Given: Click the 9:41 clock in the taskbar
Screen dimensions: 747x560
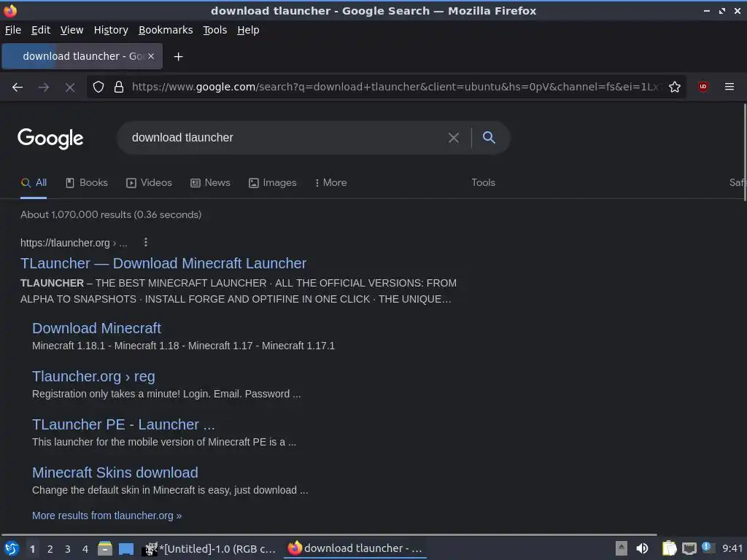Looking at the screenshot, I should point(732,548).
